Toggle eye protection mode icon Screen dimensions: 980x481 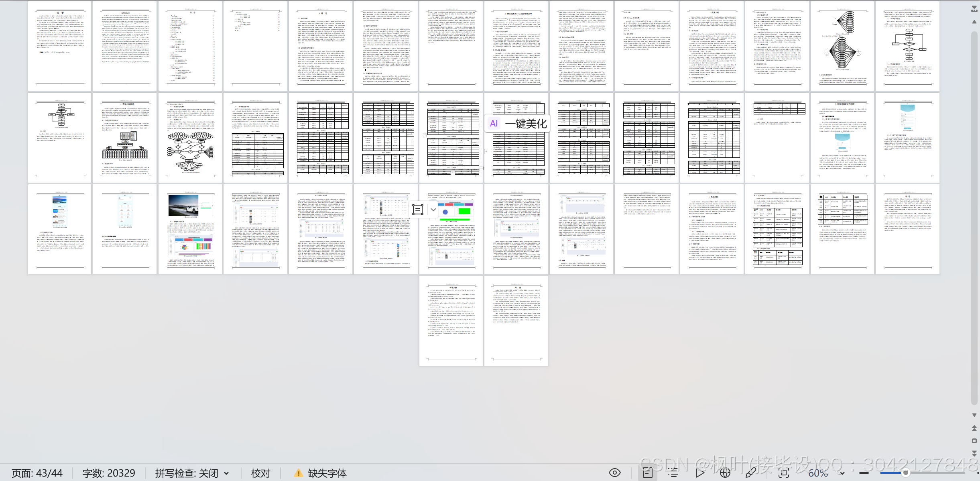click(614, 473)
